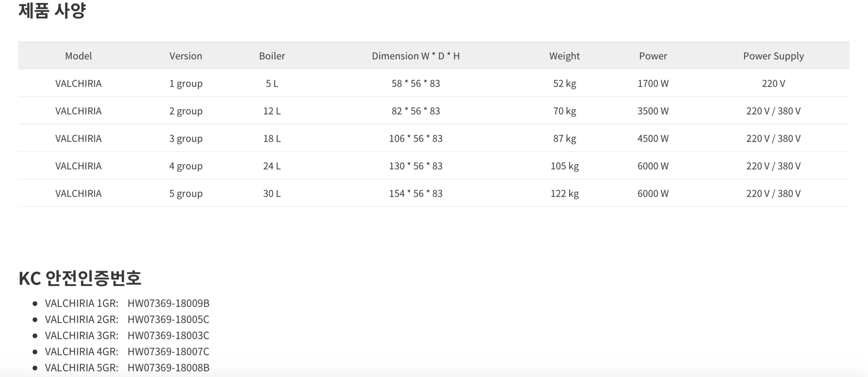Select the 12 L boiler cell
This screenshot has width=868, height=377.
(x=272, y=111)
